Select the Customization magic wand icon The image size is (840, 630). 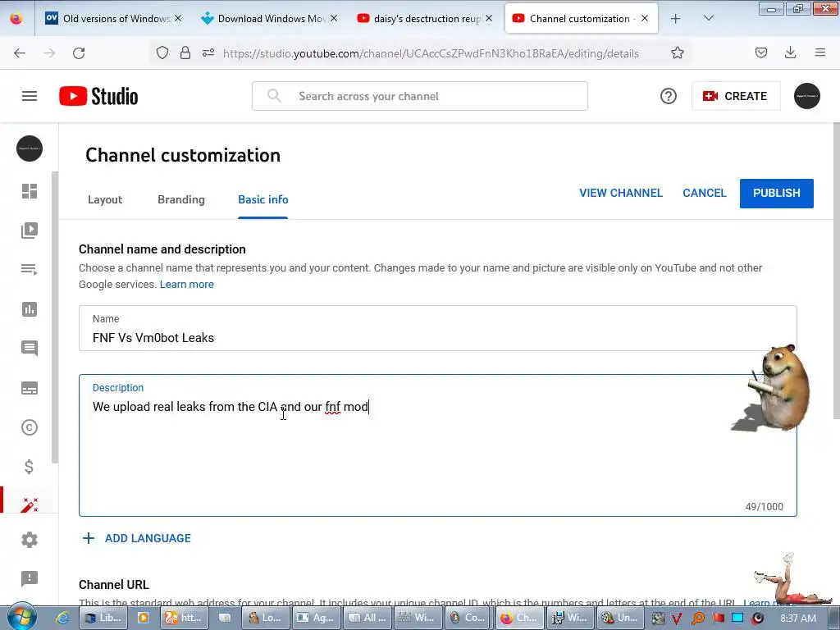pos(30,504)
